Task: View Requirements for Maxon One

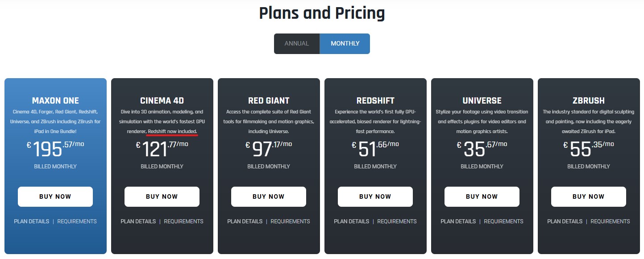Action: [x=77, y=221]
